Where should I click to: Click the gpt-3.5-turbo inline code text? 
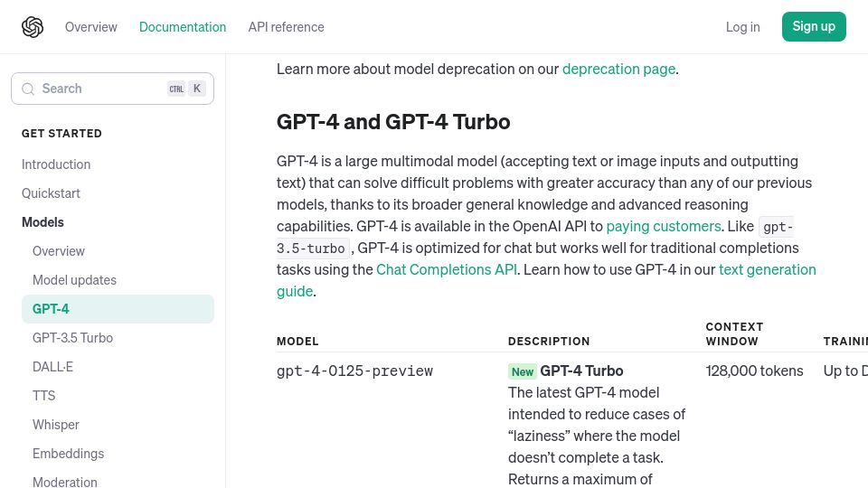312,249
